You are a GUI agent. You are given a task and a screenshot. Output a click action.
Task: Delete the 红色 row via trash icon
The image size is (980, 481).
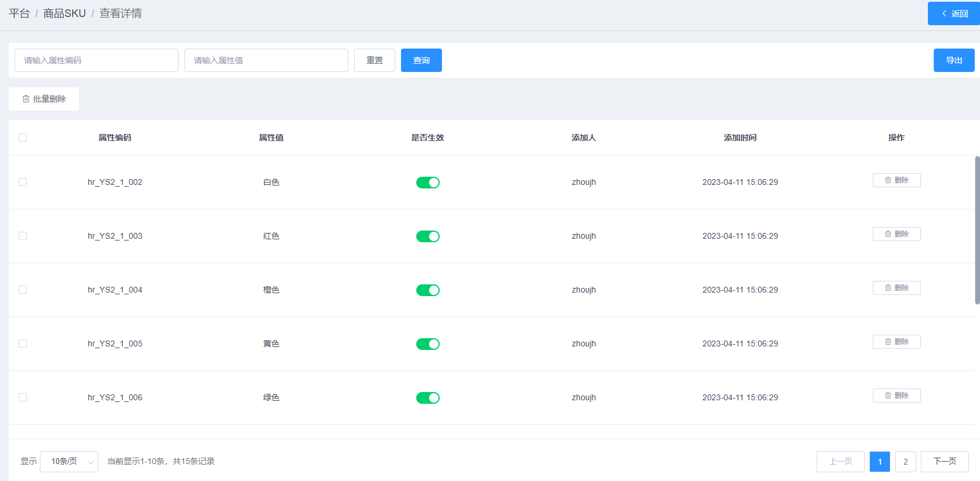point(888,234)
